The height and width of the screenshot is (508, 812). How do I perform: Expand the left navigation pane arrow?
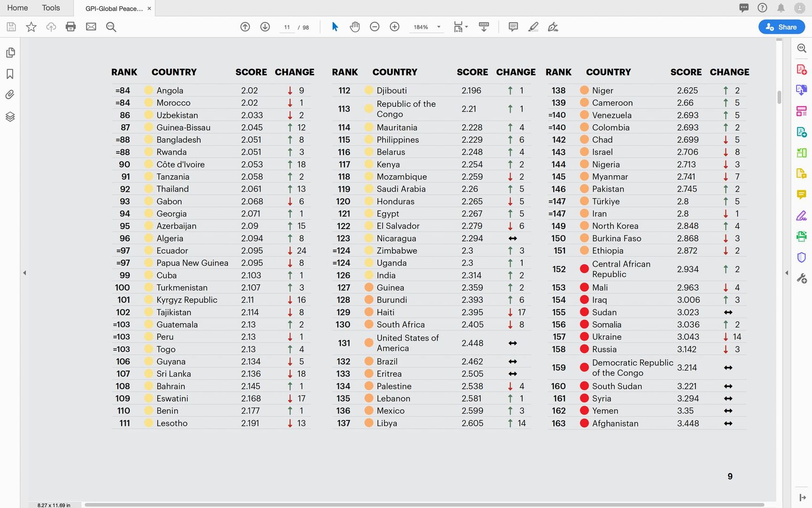pyautogui.click(x=24, y=273)
